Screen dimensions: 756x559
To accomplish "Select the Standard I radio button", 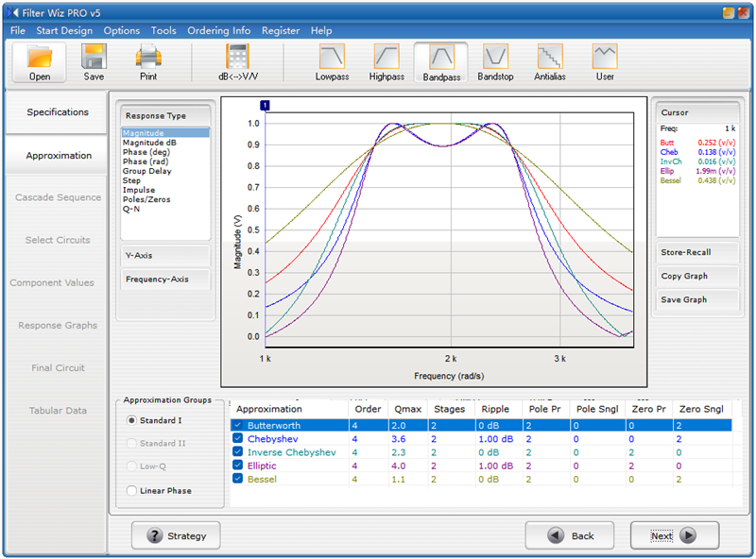I will (x=131, y=420).
